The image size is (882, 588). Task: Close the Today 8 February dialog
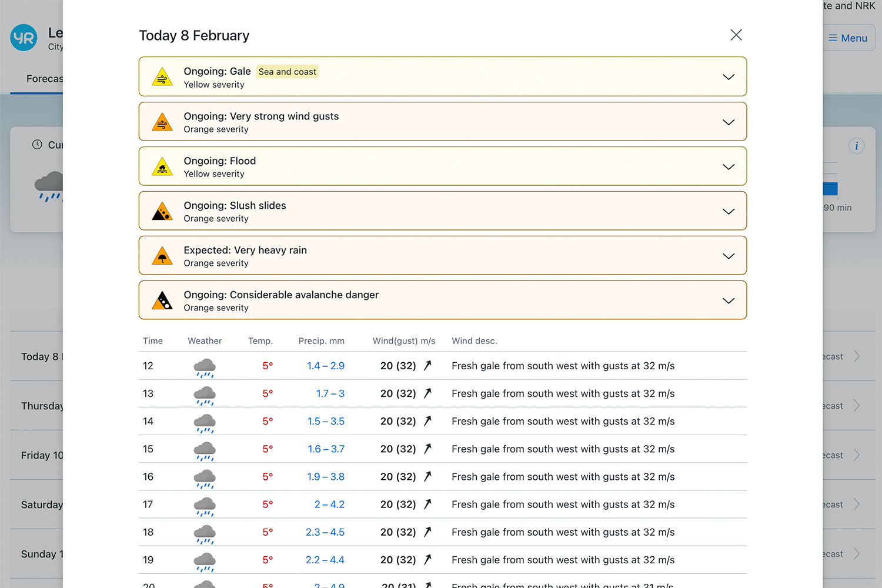tap(736, 35)
